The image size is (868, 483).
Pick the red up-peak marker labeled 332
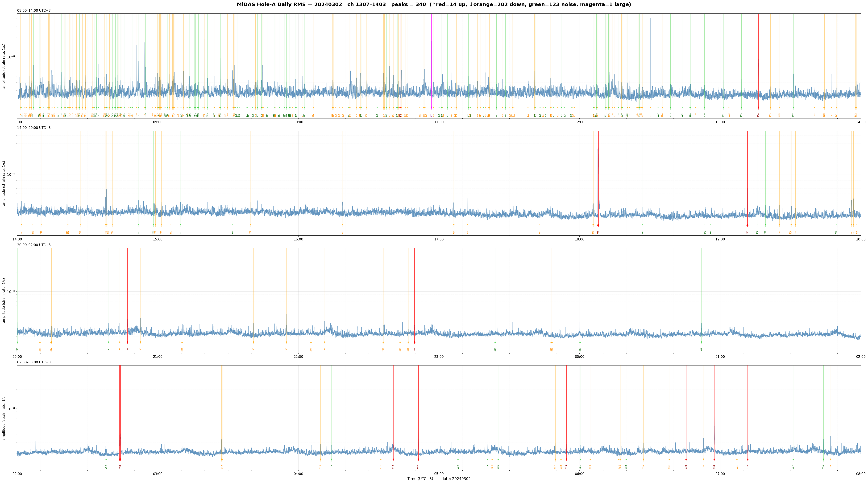pos(686,459)
